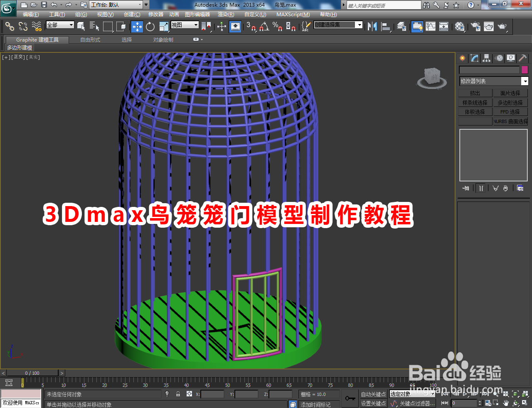The width and height of the screenshot is (532, 408).
Task: Click the Edit Named Selection Sets icon
Action: point(306,27)
